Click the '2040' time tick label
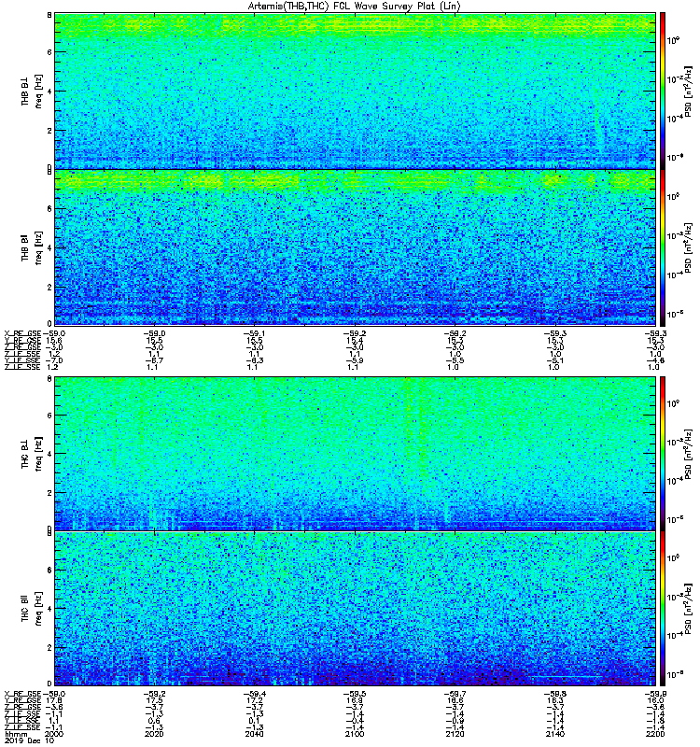This screenshot has width=700, height=747. coord(254,734)
